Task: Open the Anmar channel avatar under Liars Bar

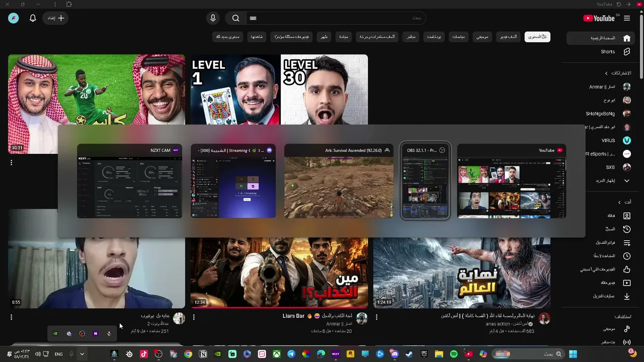Action: [x=362, y=318]
